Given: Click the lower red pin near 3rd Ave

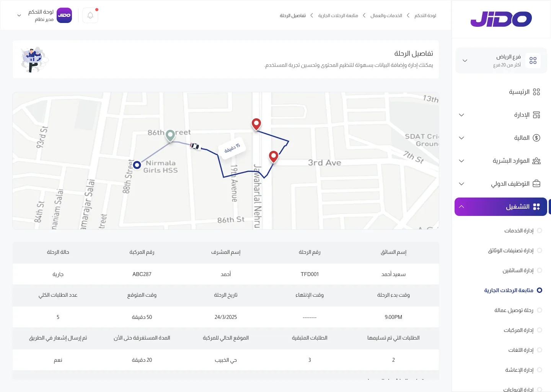Looking at the screenshot, I should (x=273, y=157).
